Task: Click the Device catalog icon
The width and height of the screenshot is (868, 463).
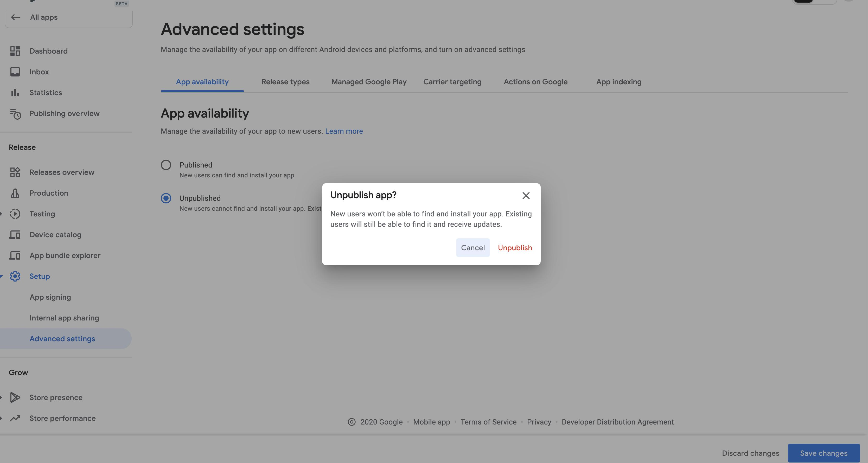Action: click(x=15, y=235)
